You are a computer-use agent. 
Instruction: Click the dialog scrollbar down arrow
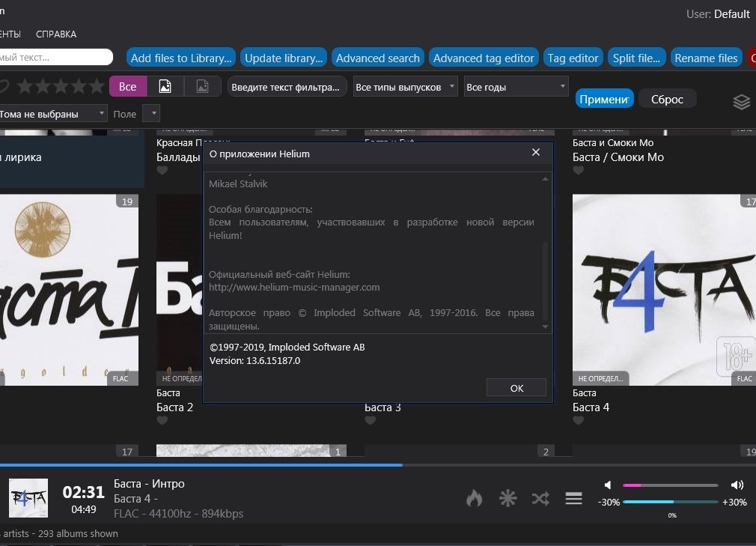(x=545, y=327)
